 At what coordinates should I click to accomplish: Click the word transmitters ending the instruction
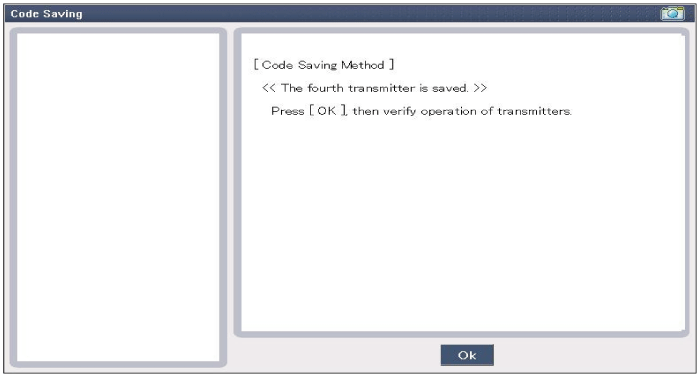(534, 111)
